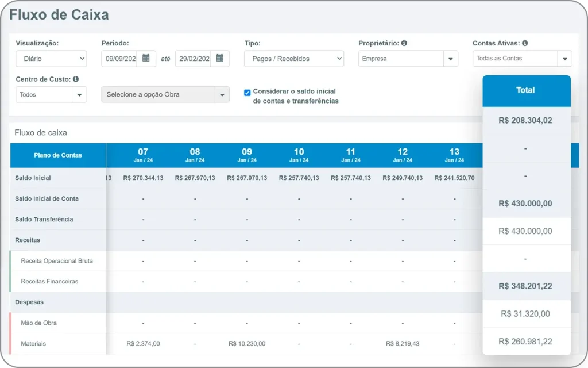
Task: Click total value R$ 260.981,22
Action: click(525, 342)
